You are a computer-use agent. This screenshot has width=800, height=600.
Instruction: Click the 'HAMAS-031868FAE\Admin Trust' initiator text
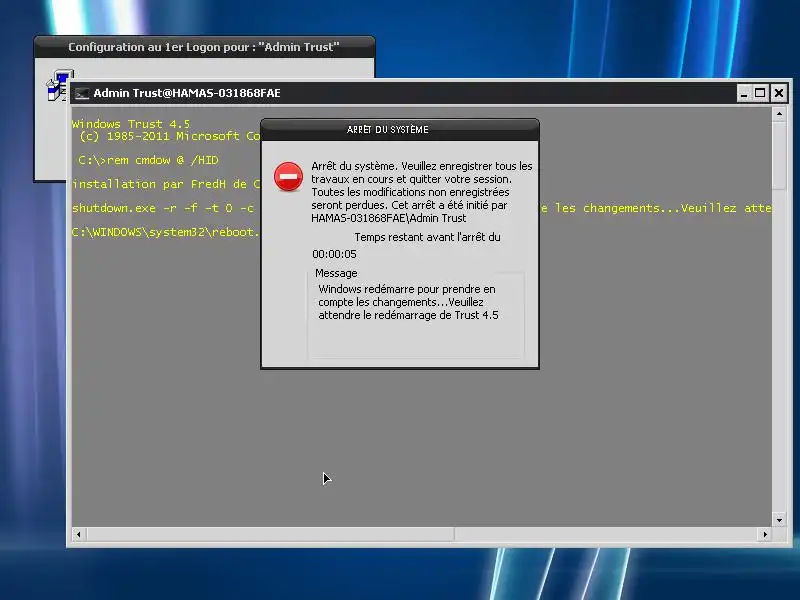click(389, 218)
